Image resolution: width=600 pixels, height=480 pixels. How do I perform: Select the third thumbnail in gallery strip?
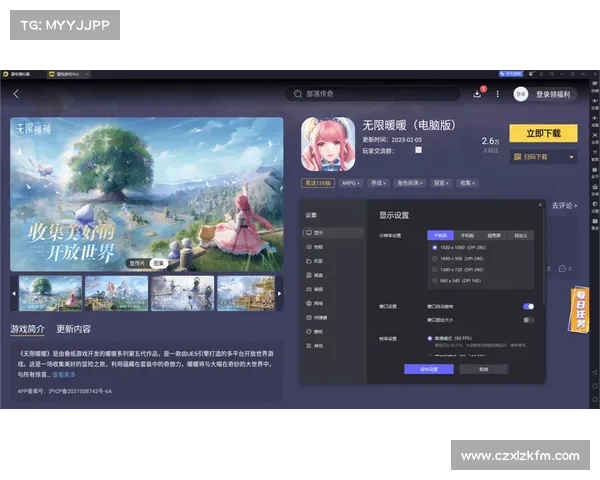(183, 293)
